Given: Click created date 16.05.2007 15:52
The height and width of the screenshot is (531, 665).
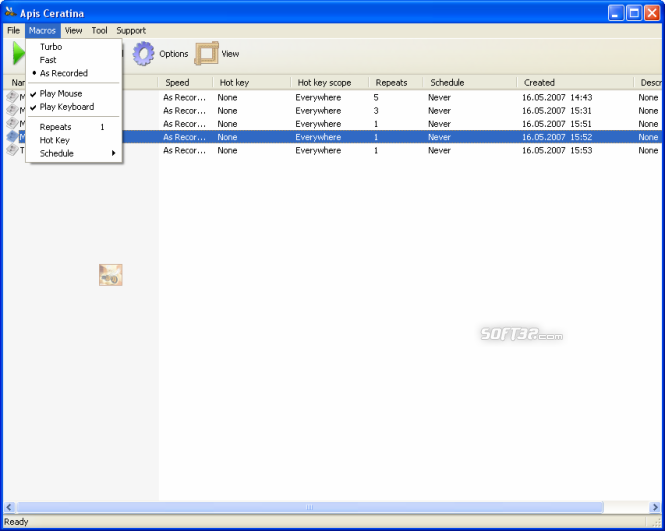Looking at the screenshot, I should pos(557,137).
